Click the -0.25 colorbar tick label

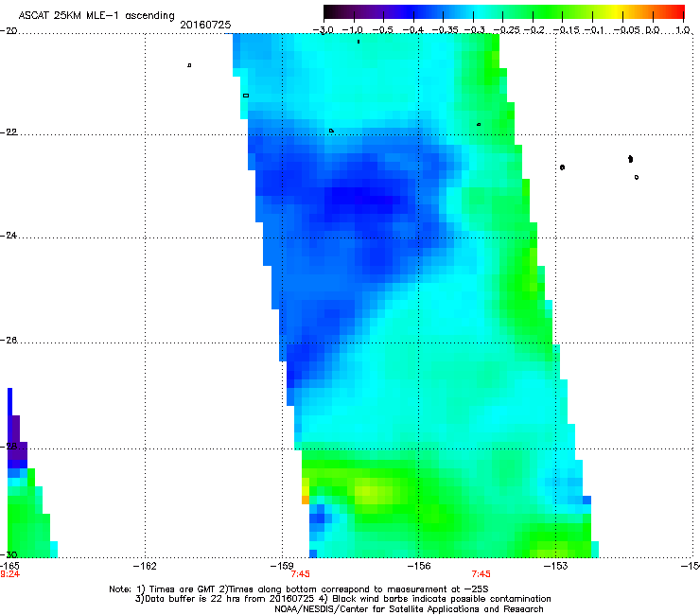click(x=507, y=30)
